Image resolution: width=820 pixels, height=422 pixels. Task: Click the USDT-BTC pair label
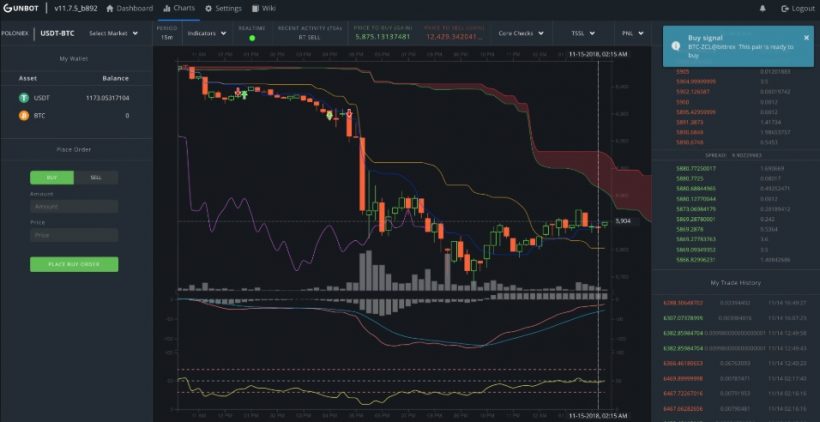(57, 33)
